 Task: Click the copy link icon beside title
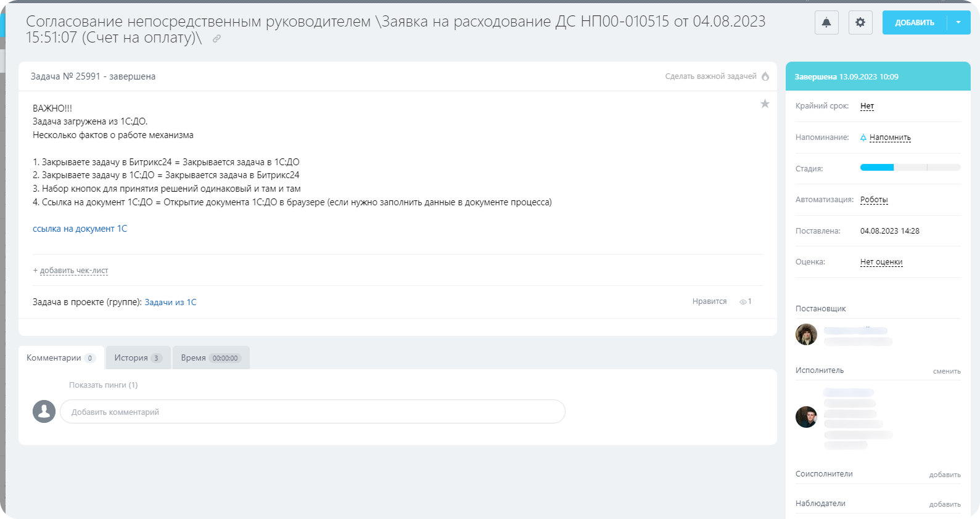tap(216, 39)
